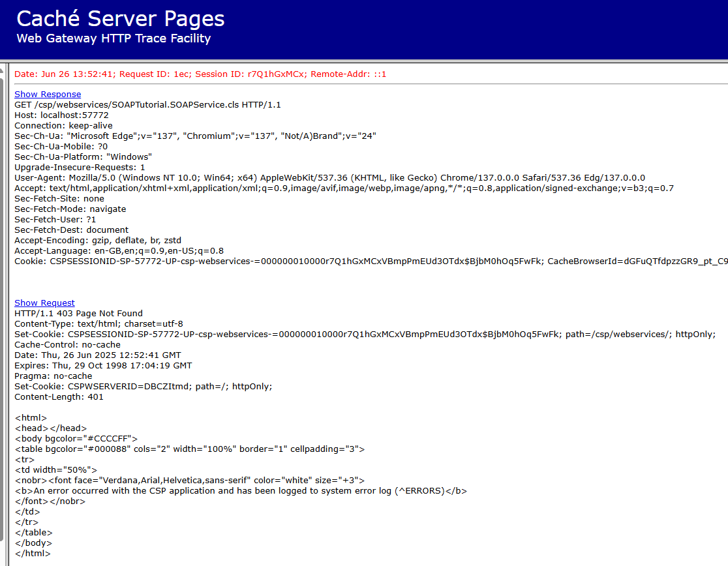Image resolution: width=728 pixels, height=566 pixels.
Task: Select the Sec-Ch-Ua Microsoft Edge header line
Action: click(x=195, y=136)
